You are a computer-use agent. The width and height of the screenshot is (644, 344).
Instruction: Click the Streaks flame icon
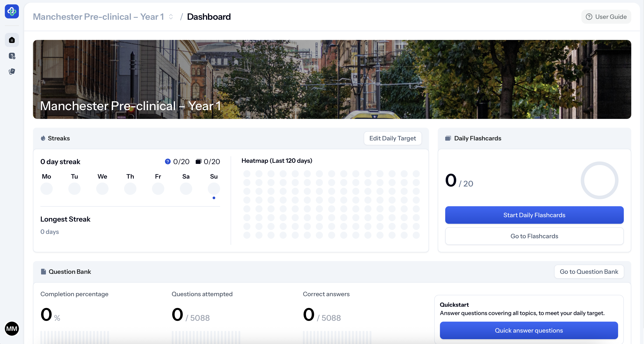[43, 138]
